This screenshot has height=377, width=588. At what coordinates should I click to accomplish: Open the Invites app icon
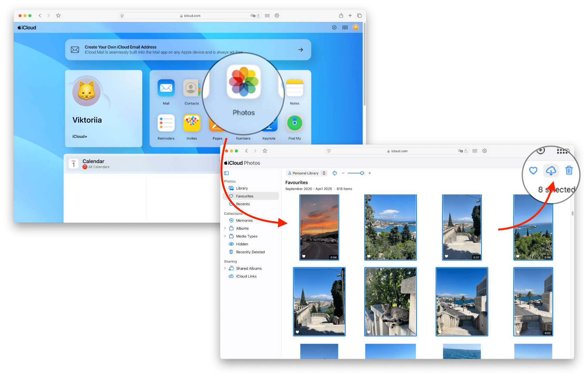coord(192,123)
